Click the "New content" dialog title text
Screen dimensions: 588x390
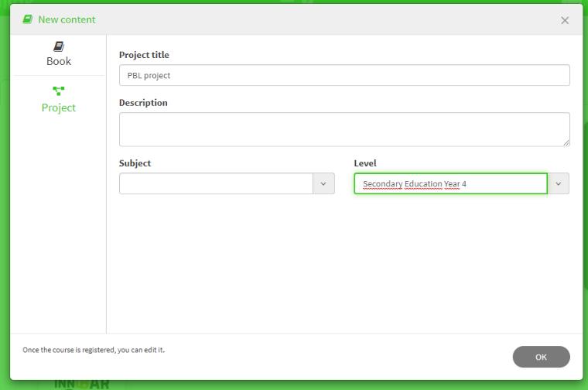(x=67, y=19)
